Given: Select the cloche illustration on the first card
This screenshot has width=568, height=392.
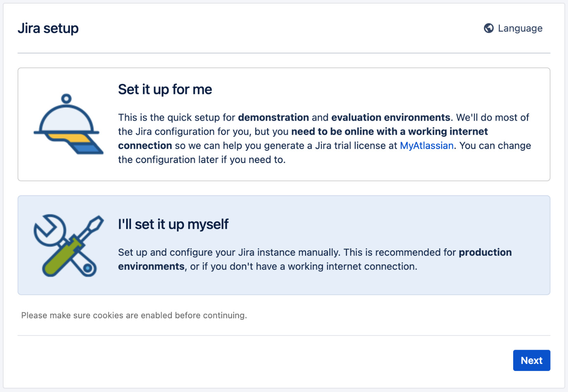Looking at the screenshot, I should pos(67,124).
